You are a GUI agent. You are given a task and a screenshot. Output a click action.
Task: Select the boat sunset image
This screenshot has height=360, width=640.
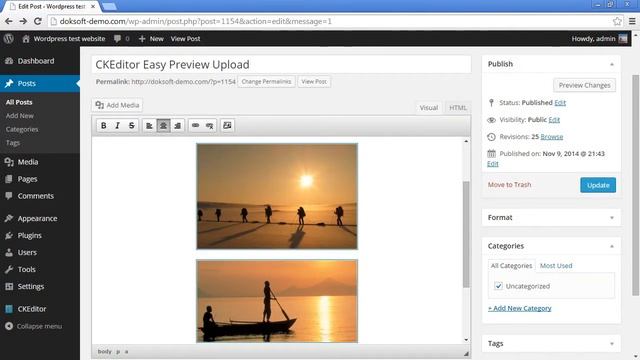pyautogui.click(x=277, y=301)
